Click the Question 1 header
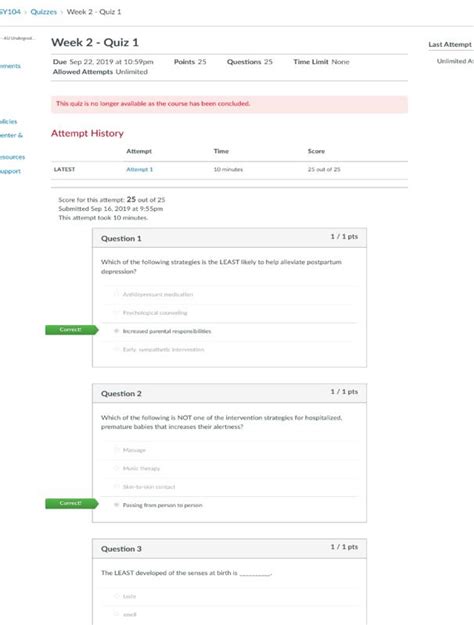Image resolution: width=474 pixels, height=625 pixels. click(x=229, y=238)
